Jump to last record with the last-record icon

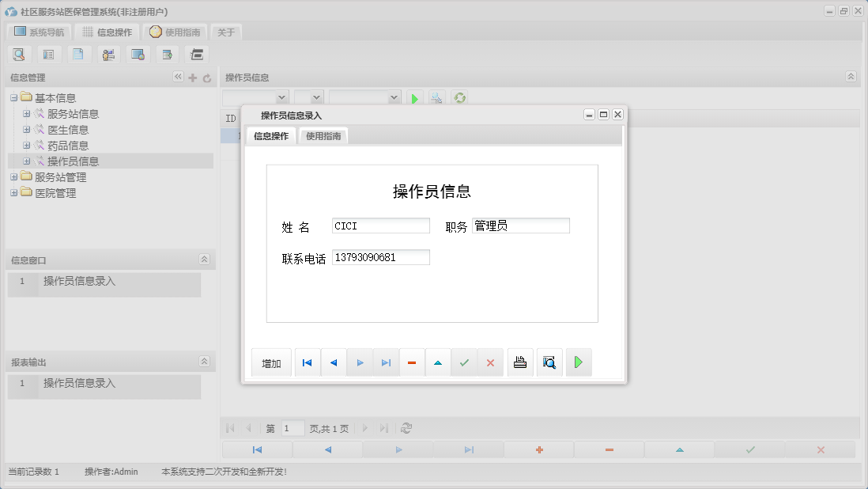point(386,362)
